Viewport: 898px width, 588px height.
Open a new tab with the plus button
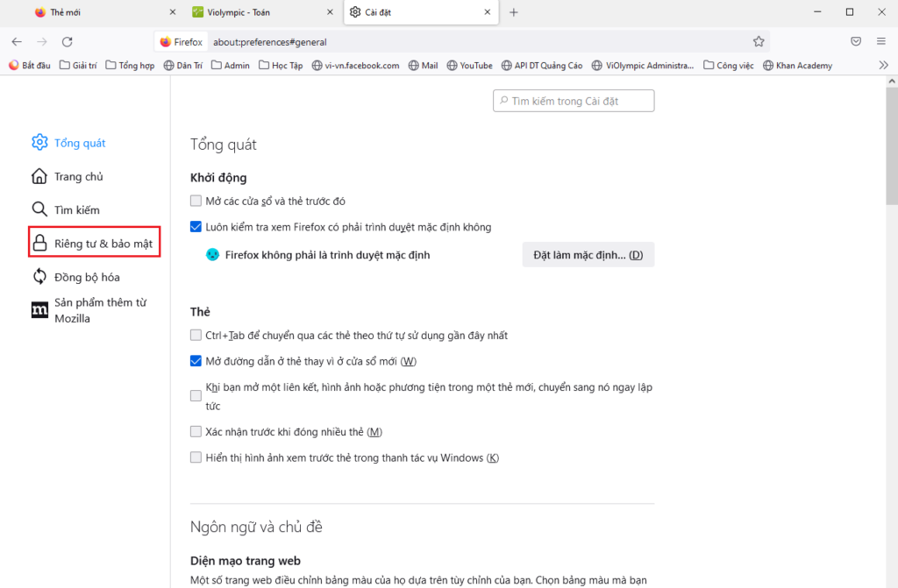coord(514,12)
